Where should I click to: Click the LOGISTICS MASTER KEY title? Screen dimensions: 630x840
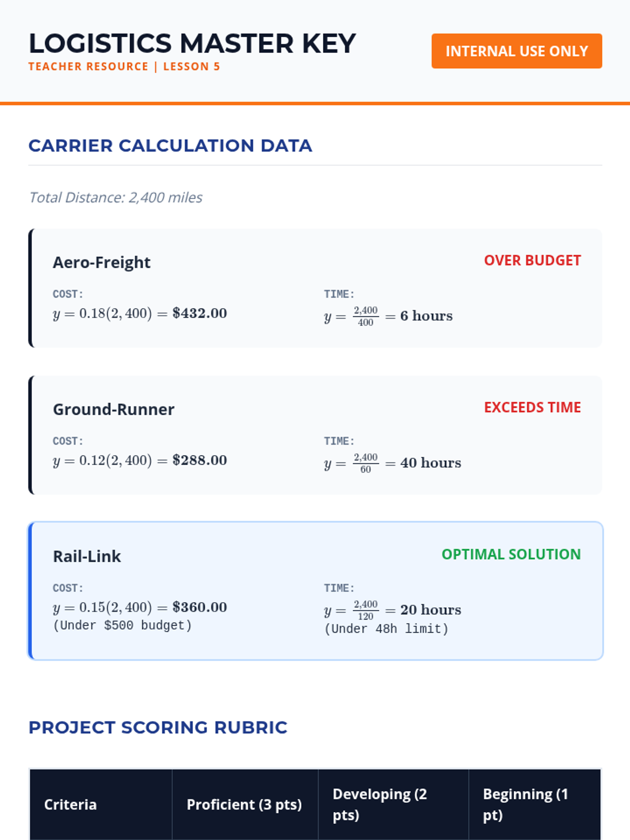[192, 44]
